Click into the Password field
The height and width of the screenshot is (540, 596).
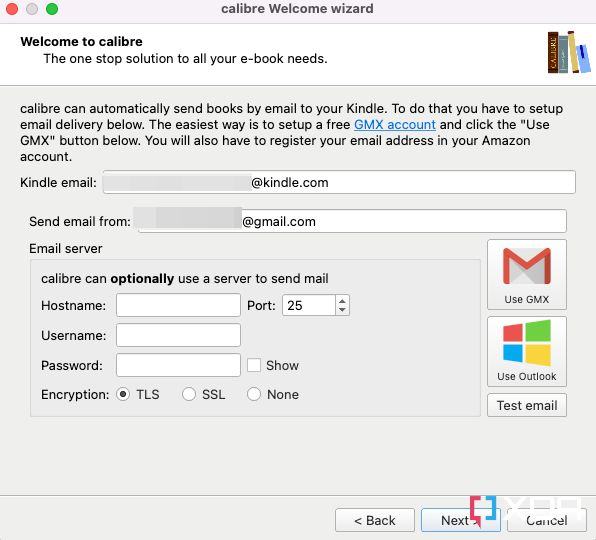coord(178,365)
